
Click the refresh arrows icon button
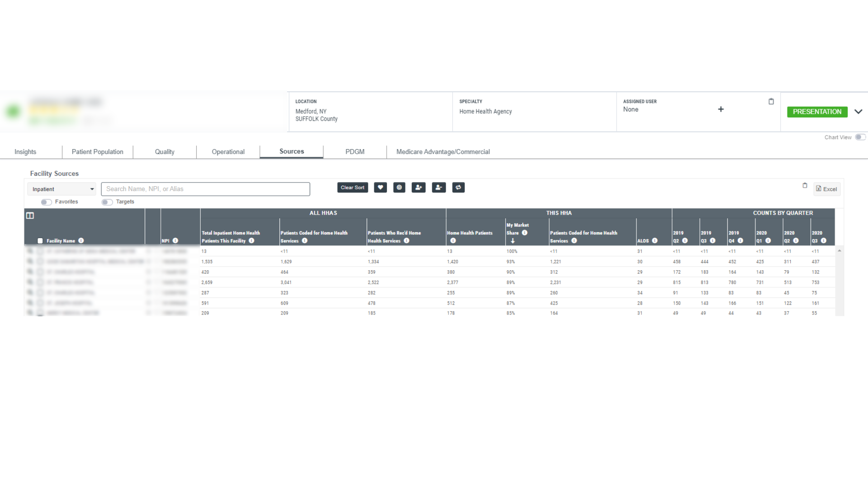coord(458,188)
